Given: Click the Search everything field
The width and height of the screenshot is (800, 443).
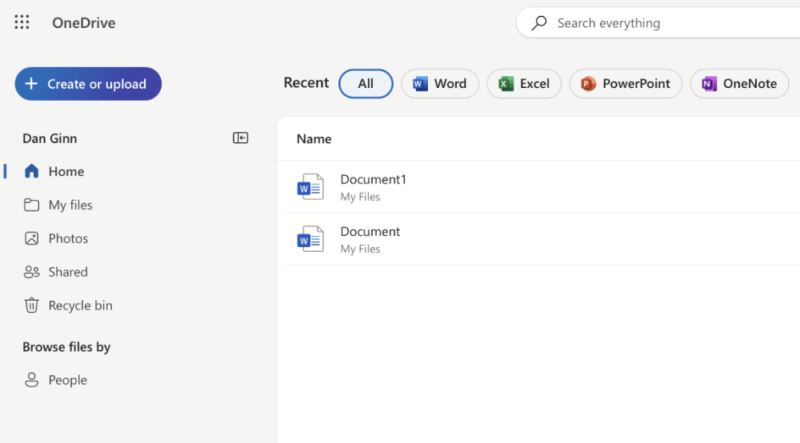Looking at the screenshot, I should [x=658, y=23].
